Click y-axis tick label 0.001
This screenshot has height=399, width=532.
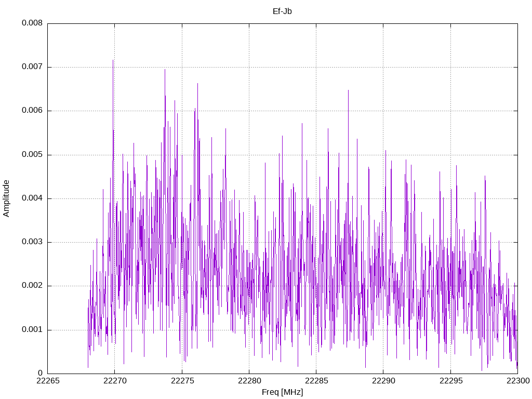32,330
